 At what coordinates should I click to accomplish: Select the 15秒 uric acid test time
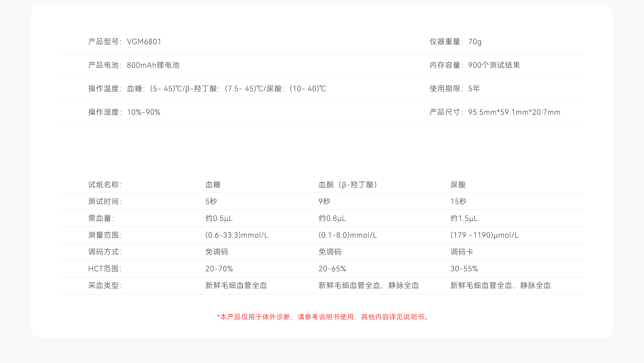coord(458,201)
